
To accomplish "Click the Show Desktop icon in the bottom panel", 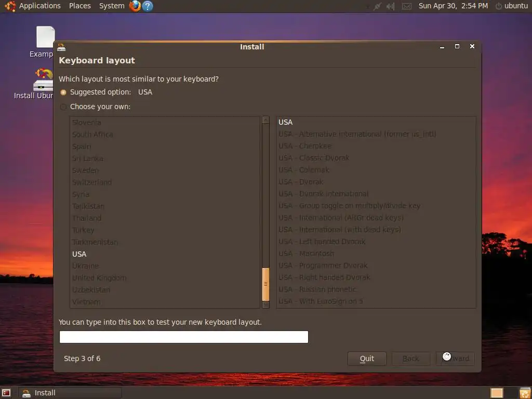I will pos(6,393).
